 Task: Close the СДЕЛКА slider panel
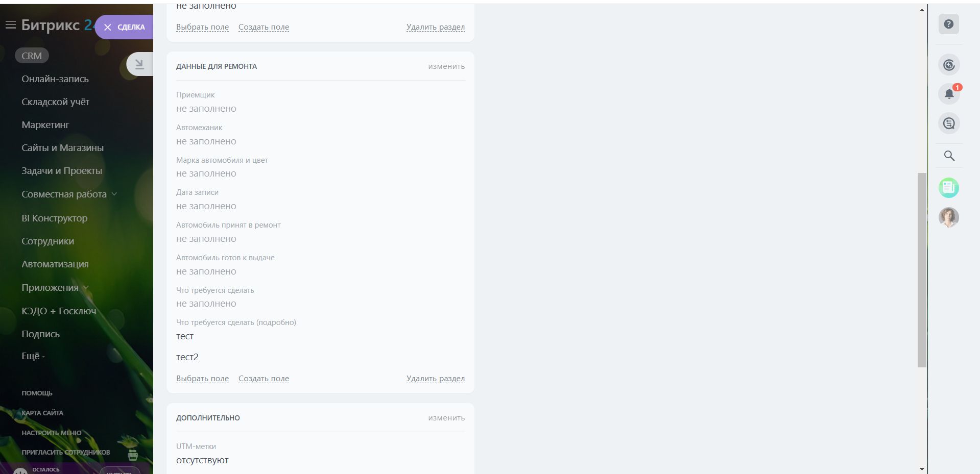click(107, 28)
